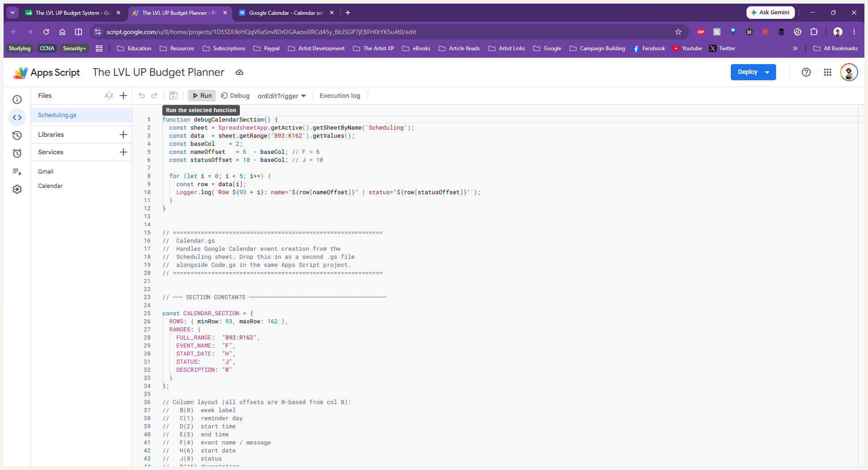
Task: Click the address bar URL
Action: coord(261,32)
